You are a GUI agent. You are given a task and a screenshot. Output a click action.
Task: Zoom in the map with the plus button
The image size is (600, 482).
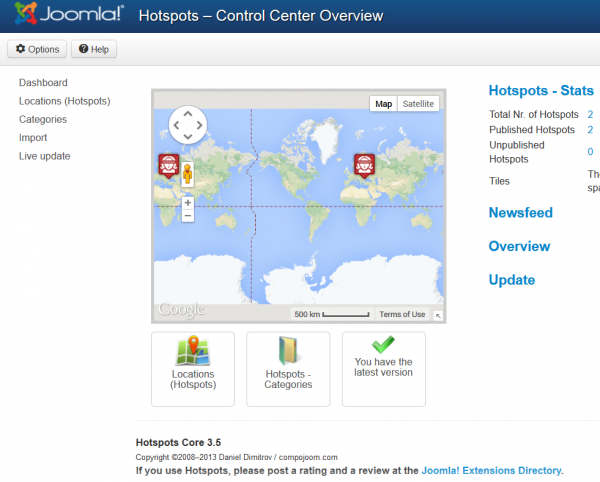(187, 203)
